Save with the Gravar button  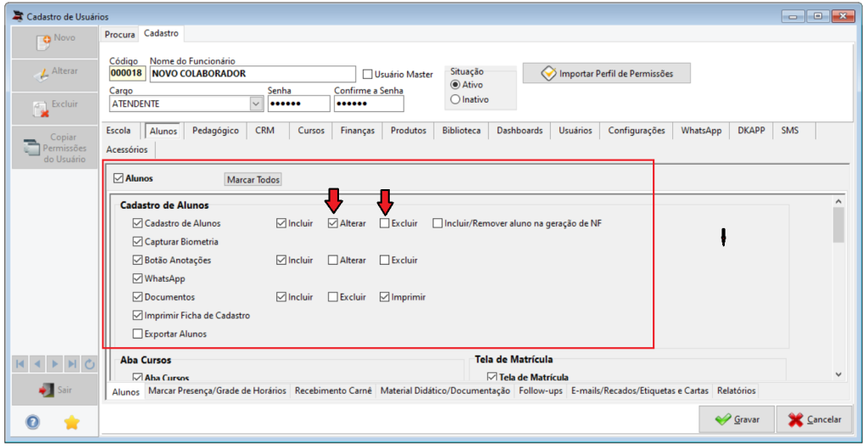click(x=737, y=419)
